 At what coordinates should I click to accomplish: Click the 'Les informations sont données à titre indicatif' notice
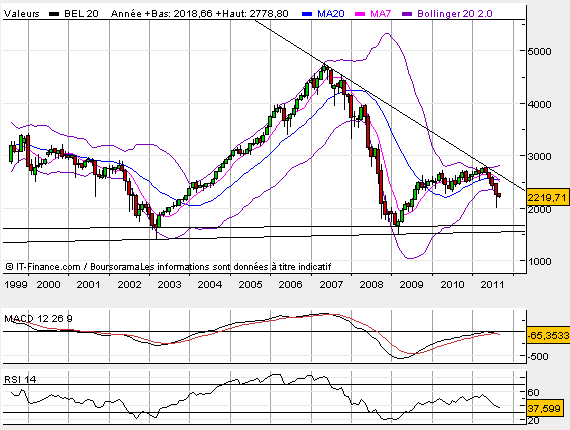(x=236, y=267)
